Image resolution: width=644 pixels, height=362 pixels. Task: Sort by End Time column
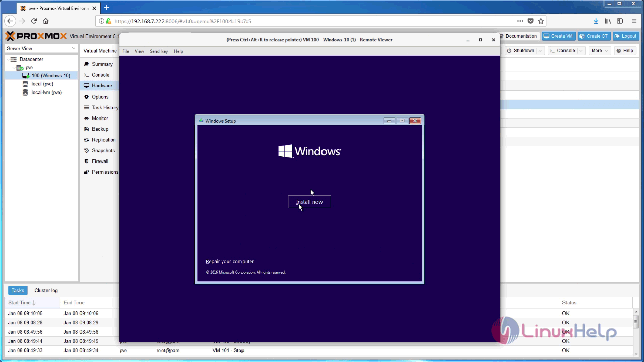tap(88, 303)
